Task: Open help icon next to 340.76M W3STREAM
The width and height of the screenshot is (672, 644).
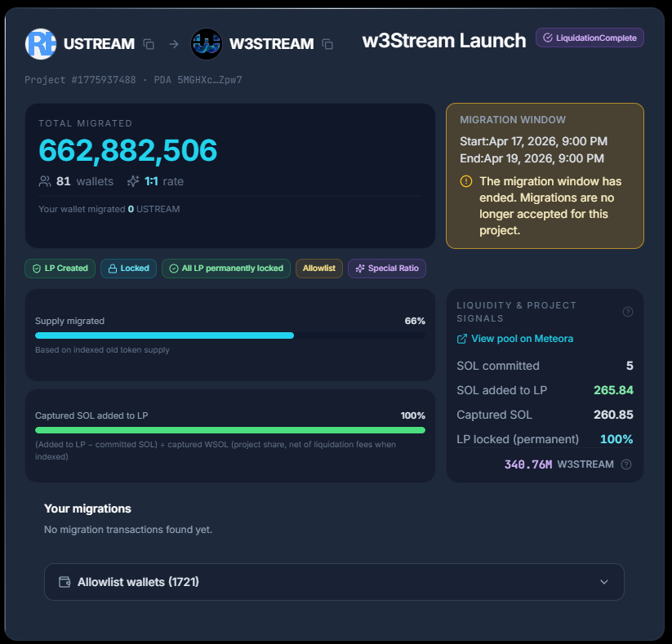Action: (x=626, y=464)
